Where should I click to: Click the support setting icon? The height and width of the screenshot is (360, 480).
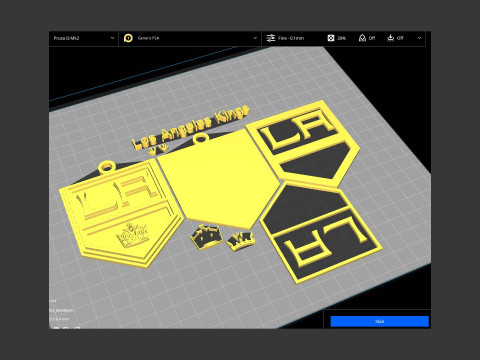point(362,38)
